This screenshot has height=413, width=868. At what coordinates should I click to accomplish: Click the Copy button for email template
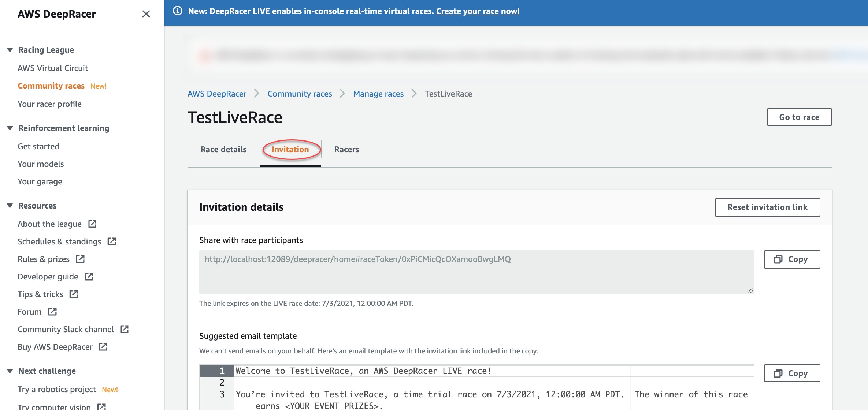[791, 373]
